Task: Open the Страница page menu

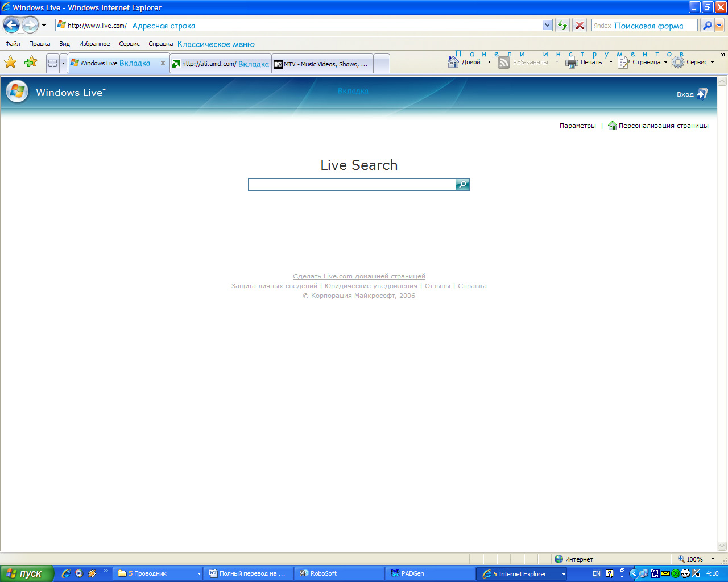Action: [x=643, y=63]
